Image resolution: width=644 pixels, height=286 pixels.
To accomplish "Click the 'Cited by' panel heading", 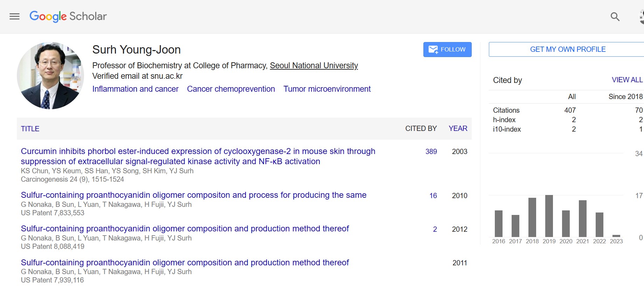I will pyautogui.click(x=507, y=80).
